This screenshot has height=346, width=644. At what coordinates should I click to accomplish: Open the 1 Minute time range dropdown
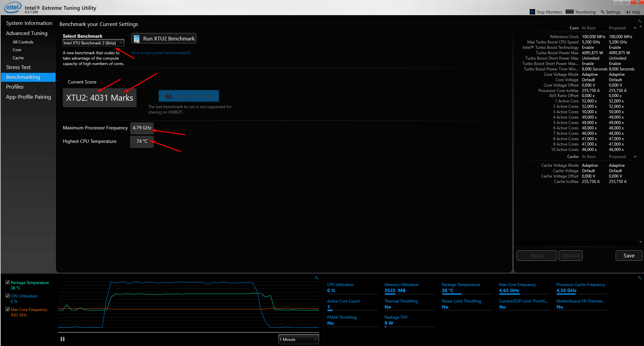coord(298,339)
